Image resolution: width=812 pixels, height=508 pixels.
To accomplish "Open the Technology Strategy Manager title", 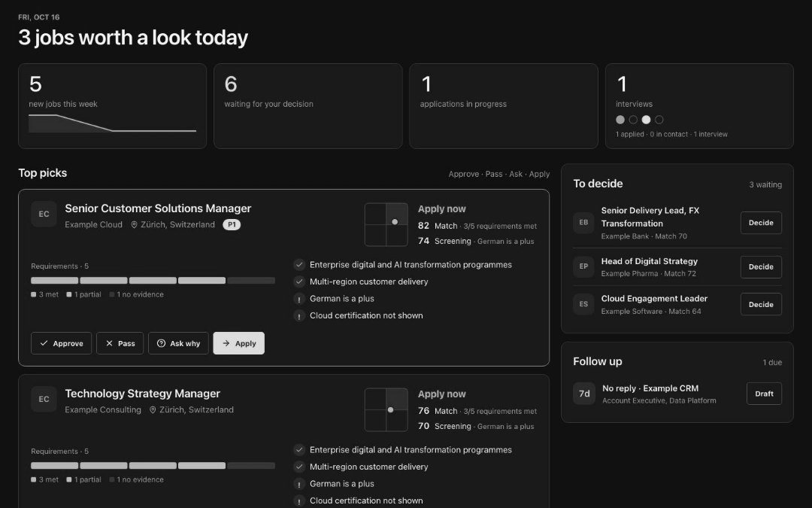I will coord(142,394).
